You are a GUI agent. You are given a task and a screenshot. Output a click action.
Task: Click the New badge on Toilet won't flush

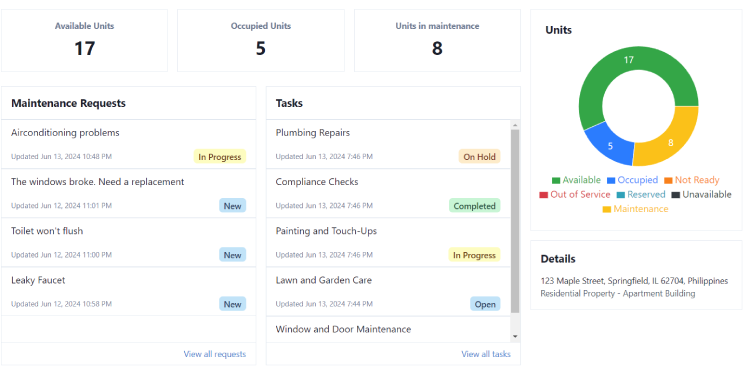point(232,255)
